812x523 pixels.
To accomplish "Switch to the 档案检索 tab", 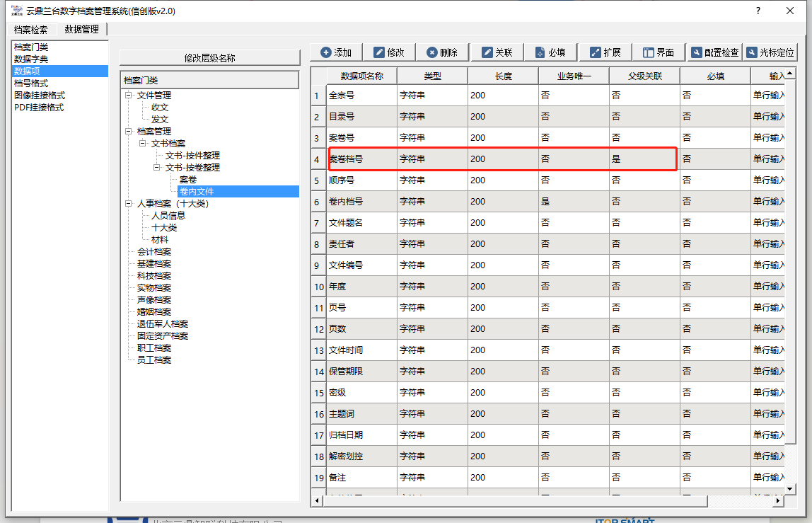I will point(31,30).
